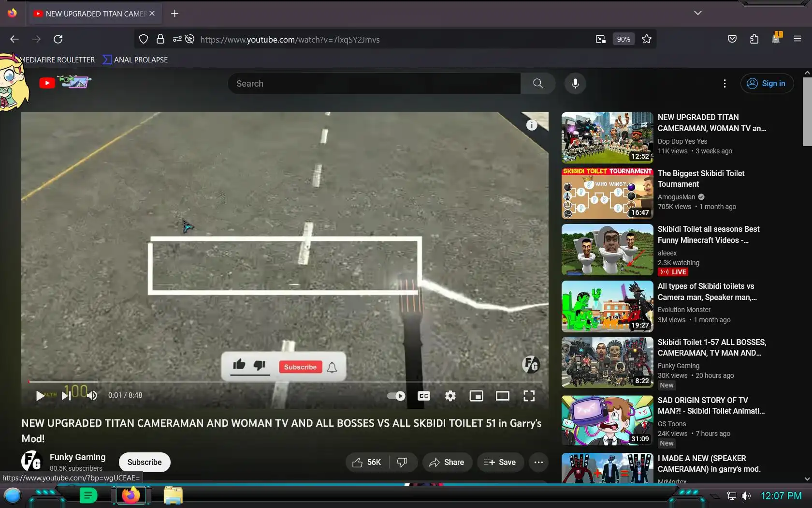This screenshot has width=812, height=508.
Task: Open the network tray icon
Action: coord(732,496)
